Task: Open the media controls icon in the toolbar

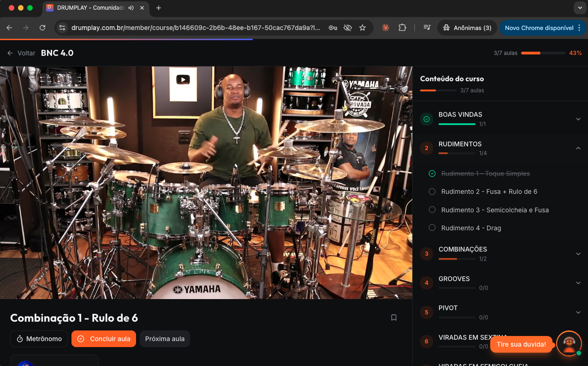Action: tap(427, 28)
